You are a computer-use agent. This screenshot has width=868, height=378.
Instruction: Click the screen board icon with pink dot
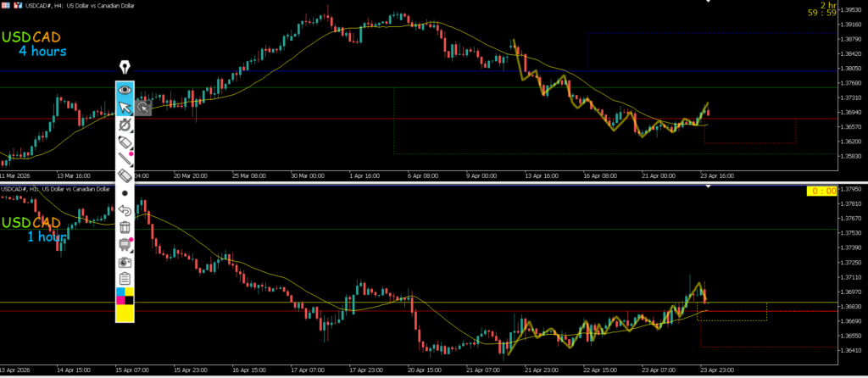[125, 245]
